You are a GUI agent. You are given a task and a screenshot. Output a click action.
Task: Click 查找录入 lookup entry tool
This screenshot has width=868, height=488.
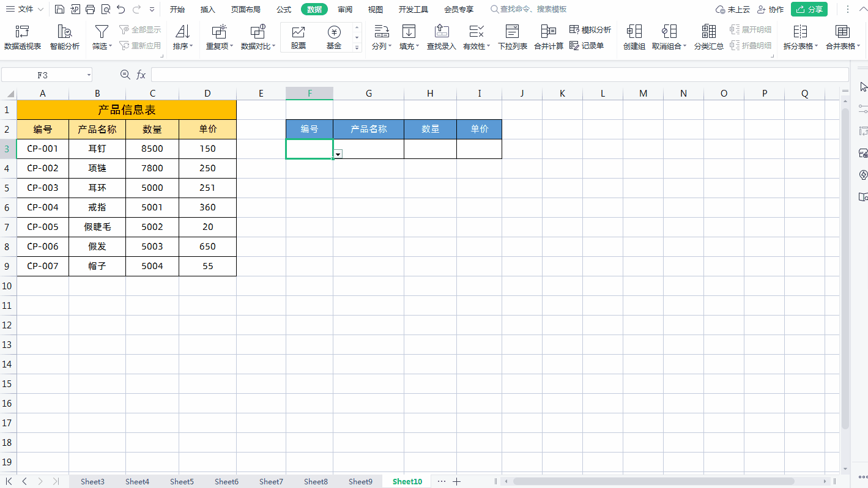442,38
